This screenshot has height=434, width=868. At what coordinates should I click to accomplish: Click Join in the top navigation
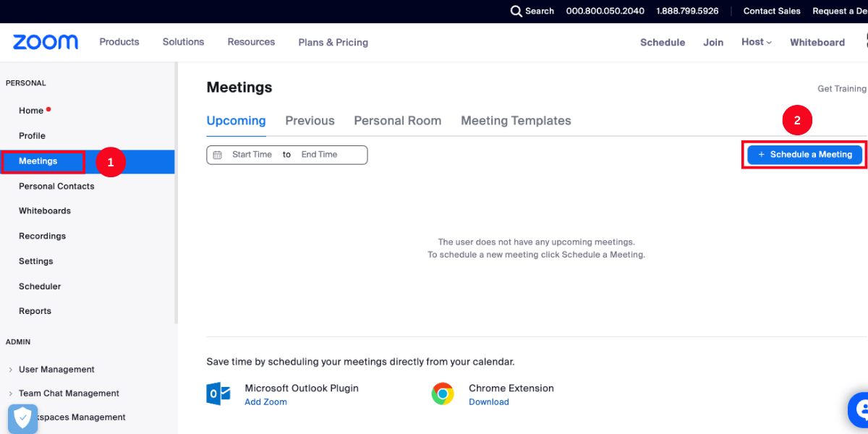point(713,43)
